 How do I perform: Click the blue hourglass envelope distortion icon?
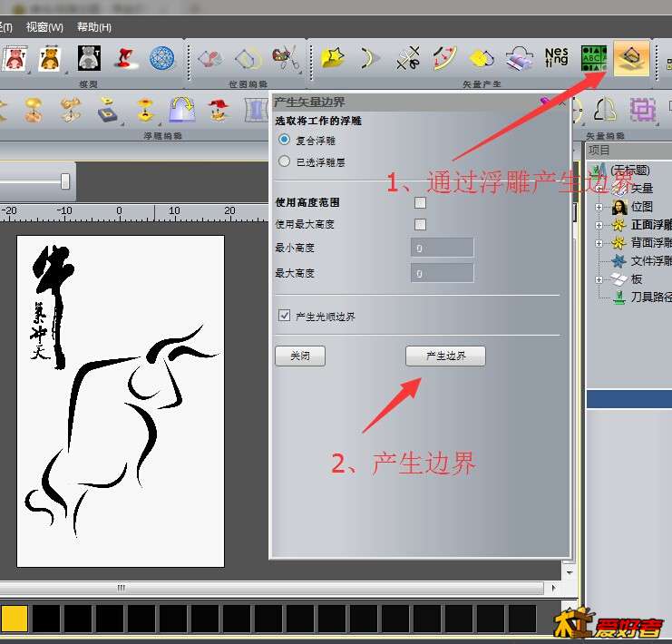pyautogui.click(x=256, y=110)
